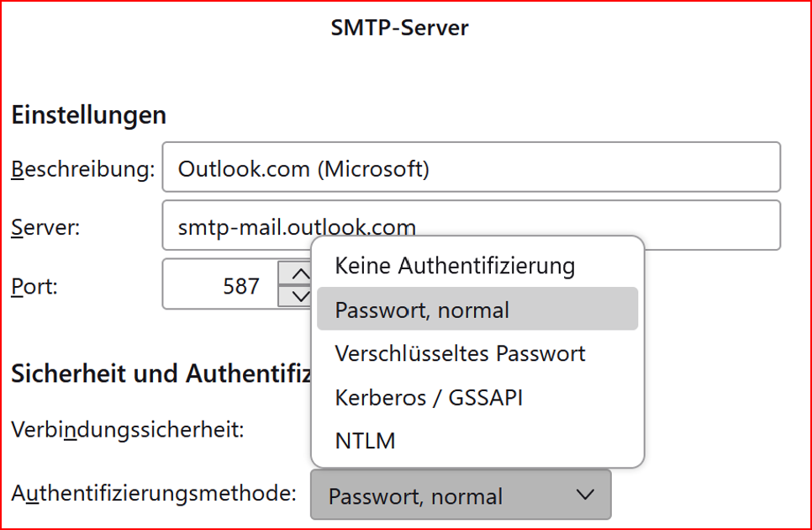Click the 'Port:' label
The image size is (812, 530).
tap(34, 286)
